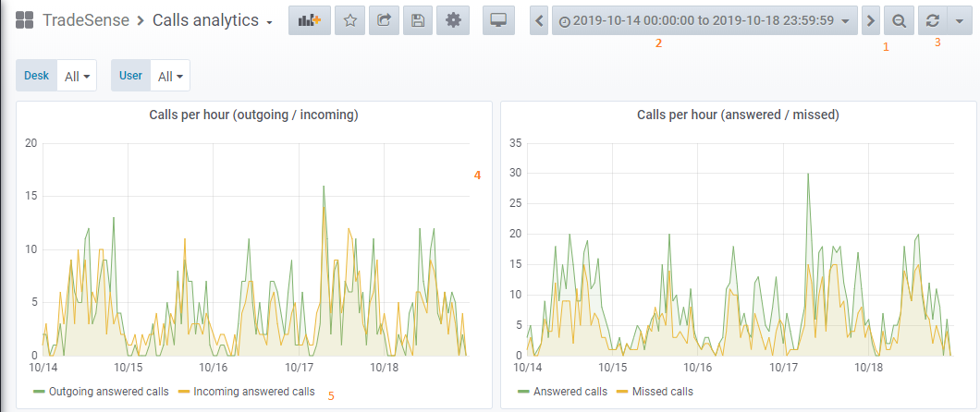This screenshot has height=412, width=980.
Task: Open dashboard settings gear
Action: [453, 20]
